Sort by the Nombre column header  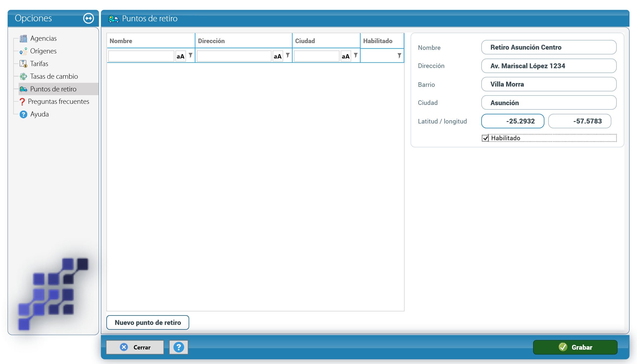(151, 41)
